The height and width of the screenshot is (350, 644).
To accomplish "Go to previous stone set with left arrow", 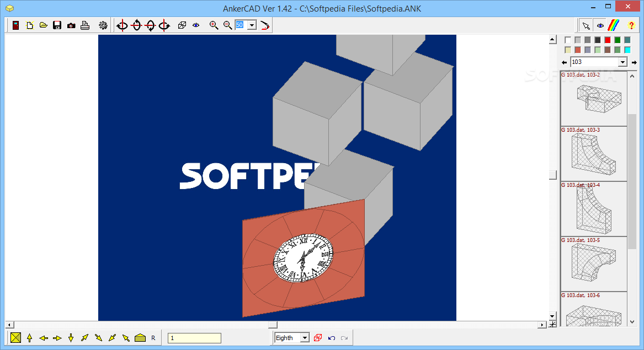I will pos(565,62).
